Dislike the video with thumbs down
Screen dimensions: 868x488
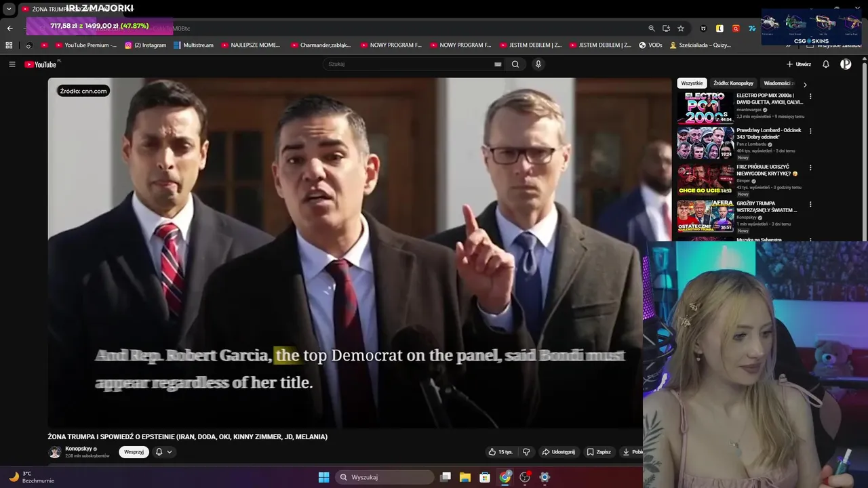pyautogui.click(x=526, y=452)
